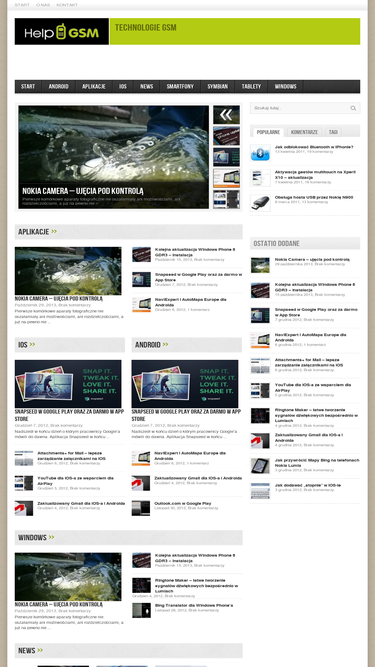Select the Popularne tab
The image size is (375, 667).
point(268,132)
